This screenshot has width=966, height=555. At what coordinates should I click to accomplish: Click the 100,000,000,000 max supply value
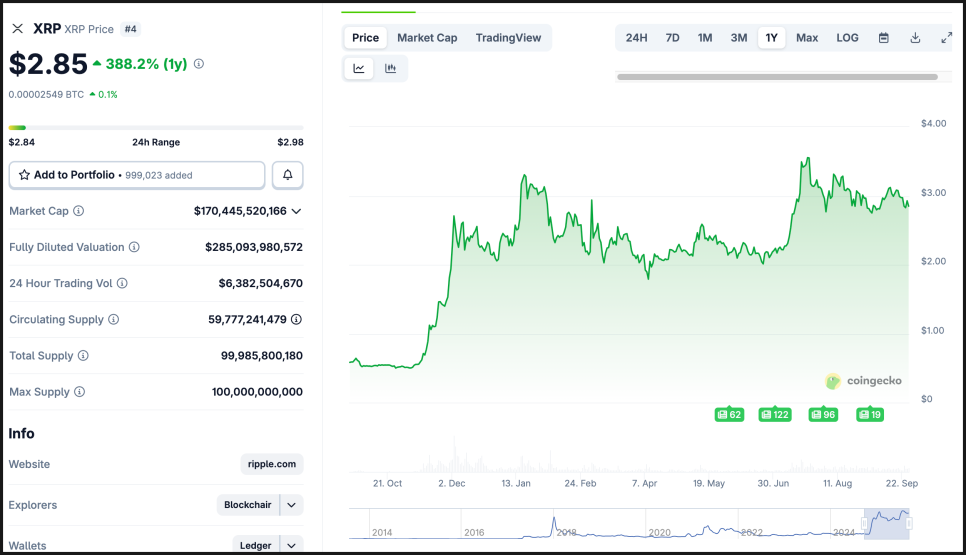coord(257,392)
